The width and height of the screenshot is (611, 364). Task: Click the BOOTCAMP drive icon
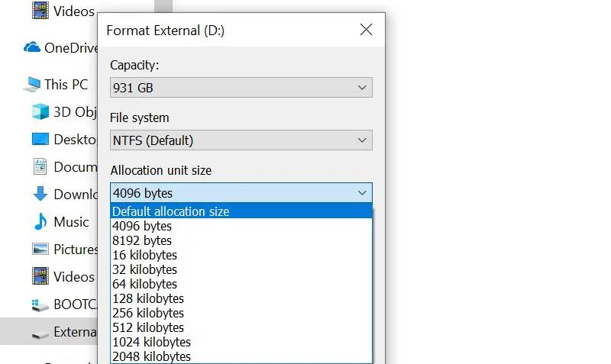tap(40, 304)
